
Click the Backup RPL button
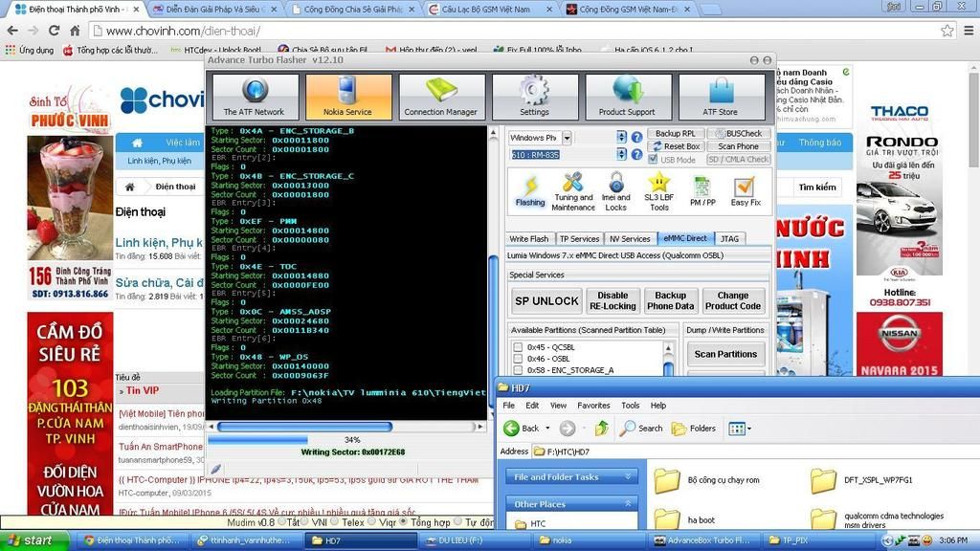(x=676, y=134)
